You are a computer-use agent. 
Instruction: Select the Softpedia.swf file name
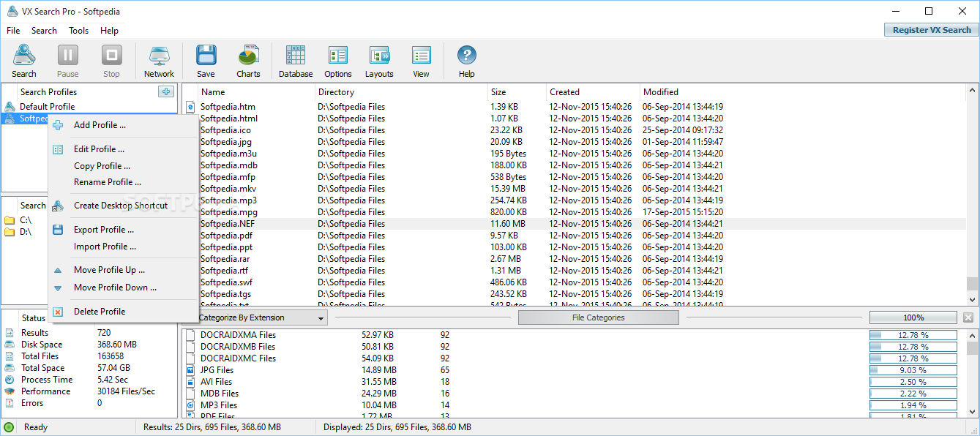click(226, 282)
